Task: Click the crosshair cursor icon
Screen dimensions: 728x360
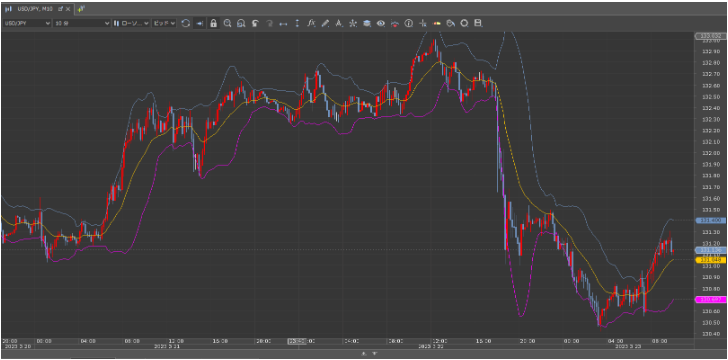Action: coord(422,23)
